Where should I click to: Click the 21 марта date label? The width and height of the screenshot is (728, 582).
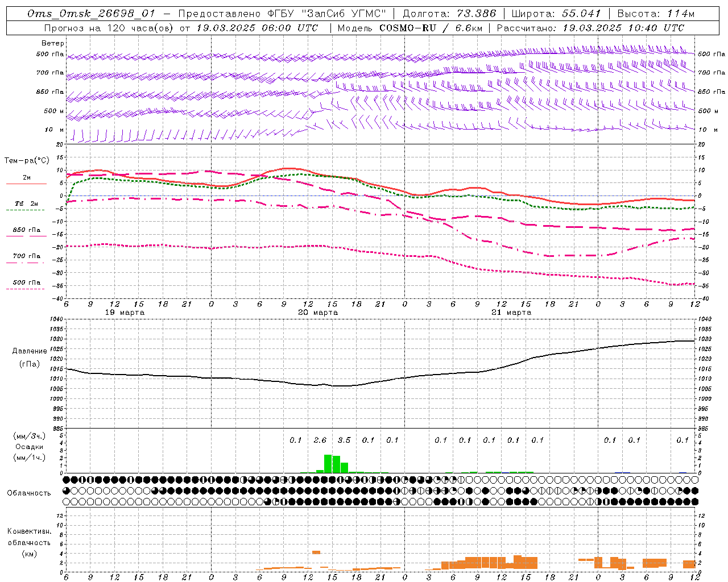pyautogui.click(x=511, y=313)
